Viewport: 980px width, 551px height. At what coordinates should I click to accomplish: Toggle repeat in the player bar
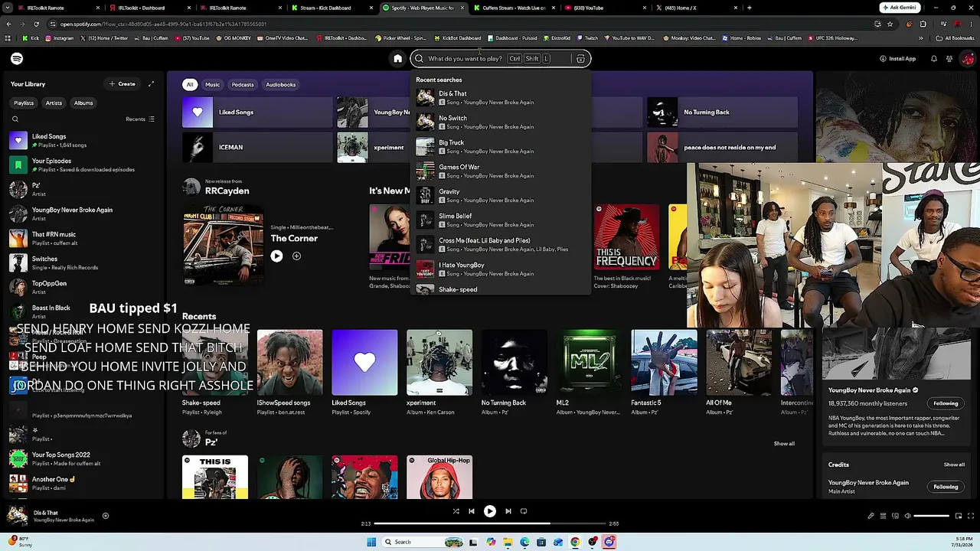point(524,511)
